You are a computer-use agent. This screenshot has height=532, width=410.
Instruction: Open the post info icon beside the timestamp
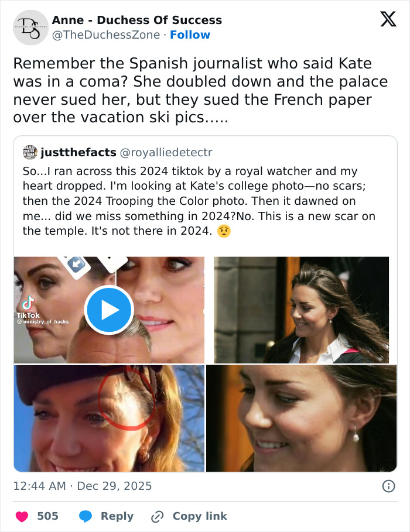coord(389,486)
